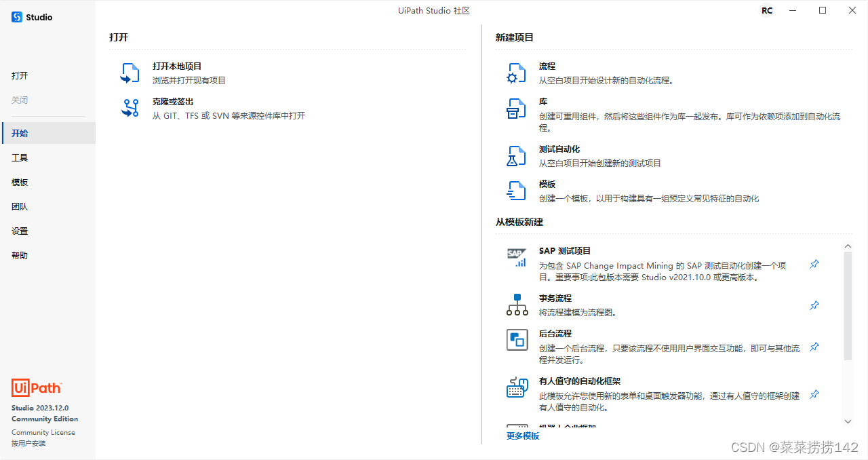Image resolution: width=868 pixels, height=460 pixels.
Task: Click the 'Studio 2023.12.0' version text
Action: 40,408
